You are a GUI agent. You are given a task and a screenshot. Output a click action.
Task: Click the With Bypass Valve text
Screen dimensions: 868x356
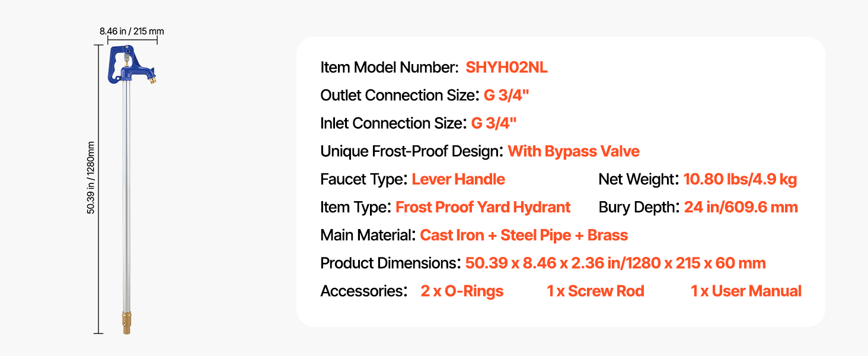(573, 151)
